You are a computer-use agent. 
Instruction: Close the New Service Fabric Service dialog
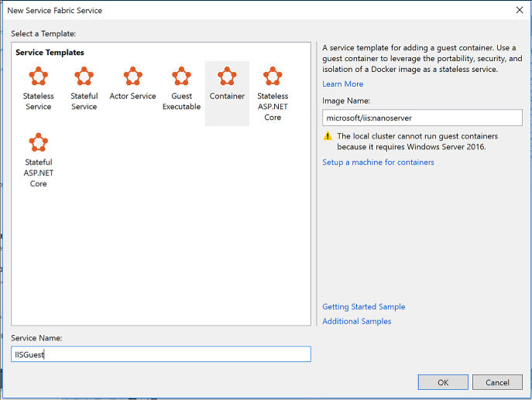[x=520, y=10]
